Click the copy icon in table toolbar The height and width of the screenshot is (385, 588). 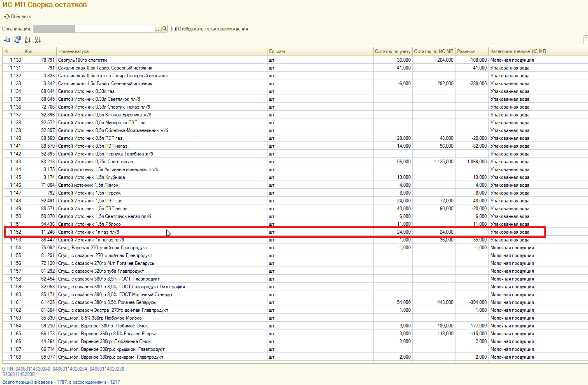(x=7, y=39)
